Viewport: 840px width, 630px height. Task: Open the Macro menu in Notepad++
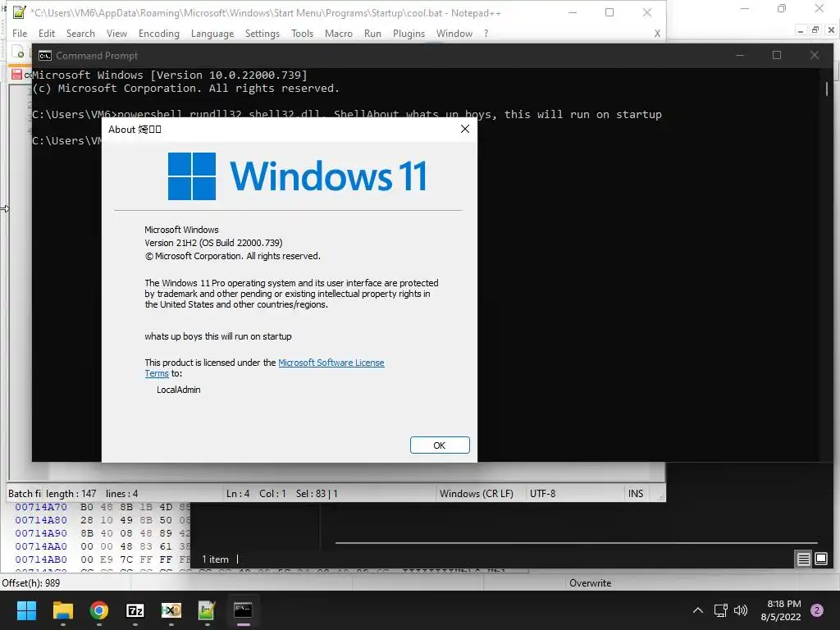tap(339, 33)
